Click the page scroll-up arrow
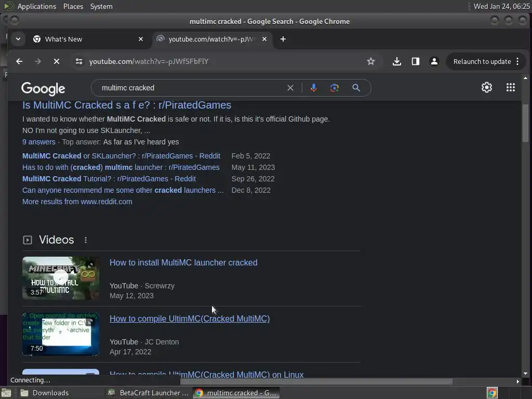532x399 pixels. coord(525,78)
